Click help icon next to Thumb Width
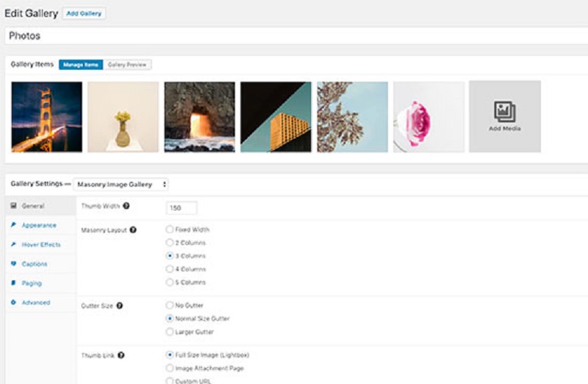This screenshot has width=588, height=384. click(126, 206)
